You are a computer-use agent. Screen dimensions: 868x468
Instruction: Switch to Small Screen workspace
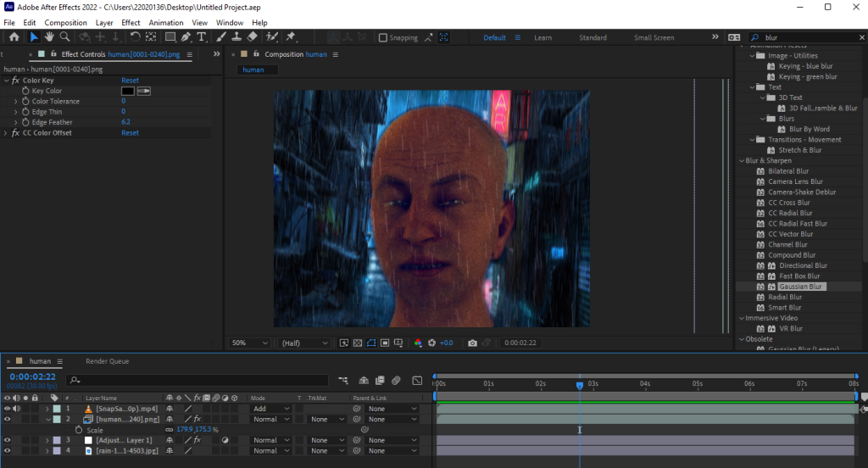tap(654, 37)
